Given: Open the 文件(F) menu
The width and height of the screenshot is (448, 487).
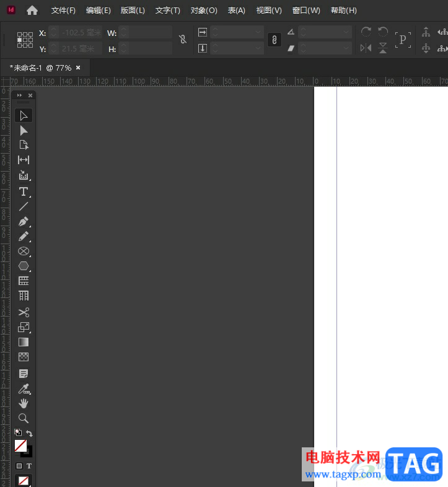Looking at the screenshot, I should click(63, 11).
